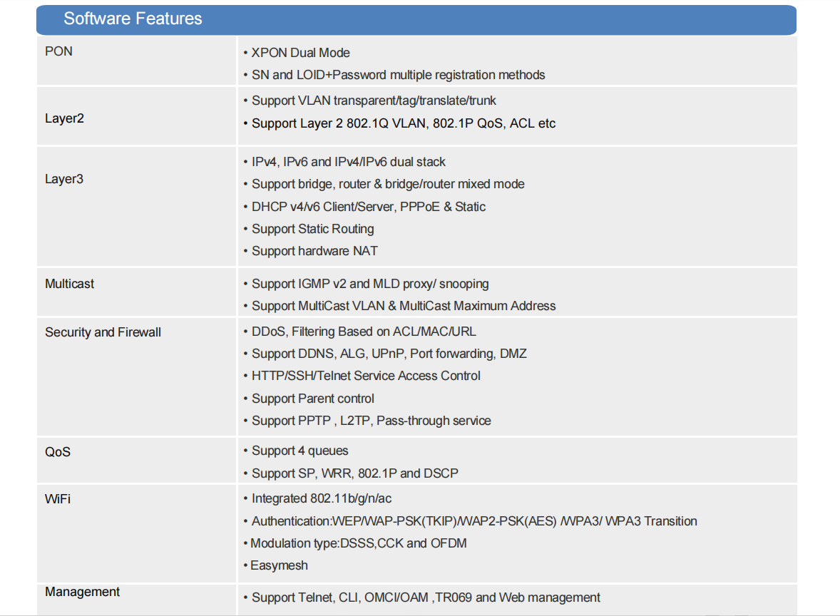Click the Multicast category label
The image size is (840, 616).
(70, 284)
